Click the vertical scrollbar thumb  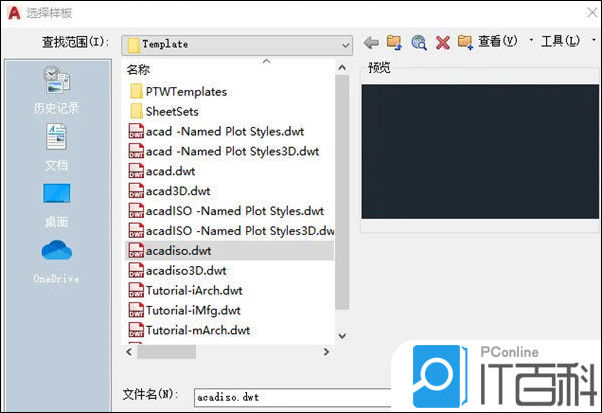(342, 192)
